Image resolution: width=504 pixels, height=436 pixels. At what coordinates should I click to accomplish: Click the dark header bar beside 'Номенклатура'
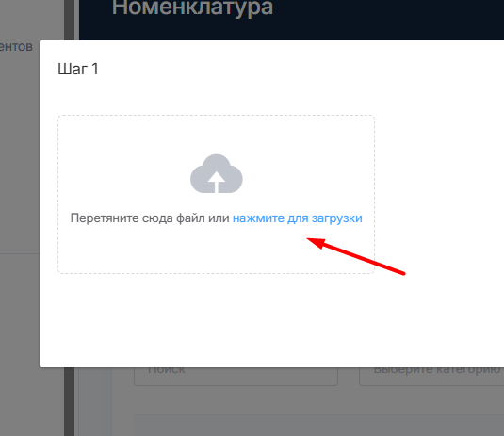click(385, 19)
